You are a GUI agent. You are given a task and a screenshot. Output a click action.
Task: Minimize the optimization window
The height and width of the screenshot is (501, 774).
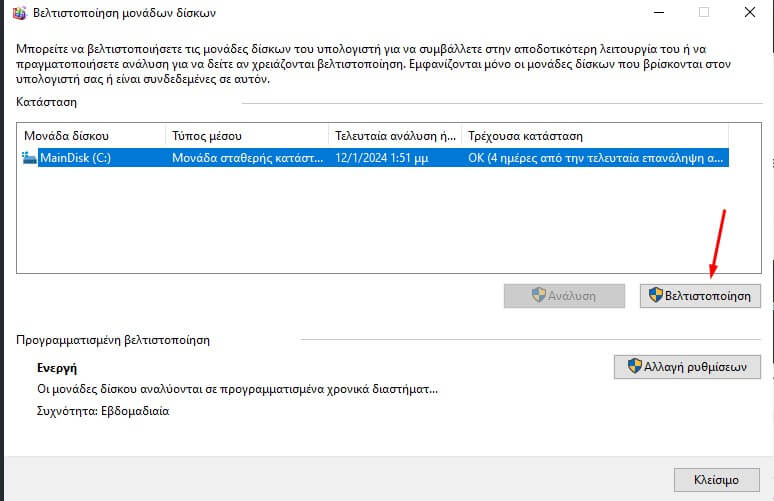pos(657,13)
